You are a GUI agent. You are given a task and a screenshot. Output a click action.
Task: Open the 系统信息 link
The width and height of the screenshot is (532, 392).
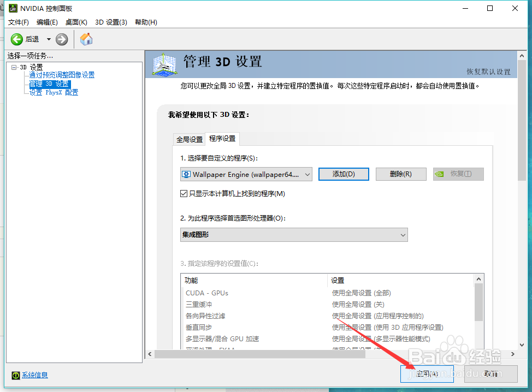pos(35,375)
